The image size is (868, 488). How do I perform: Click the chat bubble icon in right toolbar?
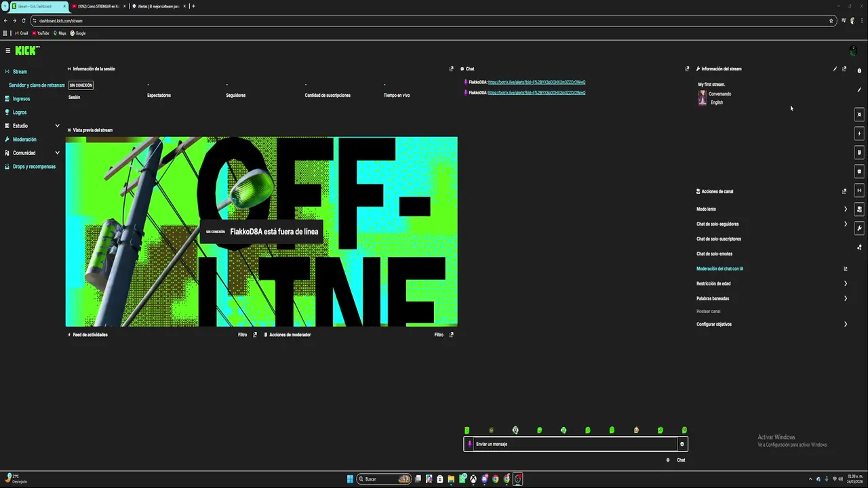coord(859,171)
